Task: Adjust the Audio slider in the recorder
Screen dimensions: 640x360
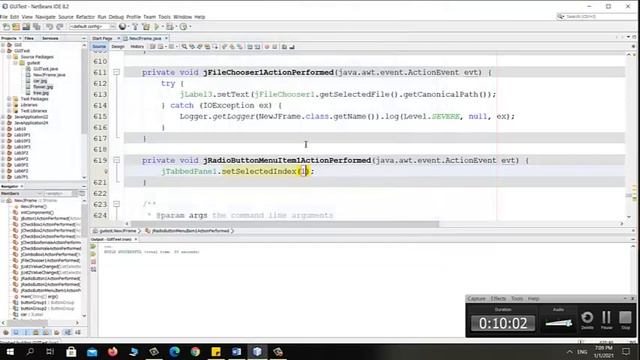Action: click(x=558, y=324)
